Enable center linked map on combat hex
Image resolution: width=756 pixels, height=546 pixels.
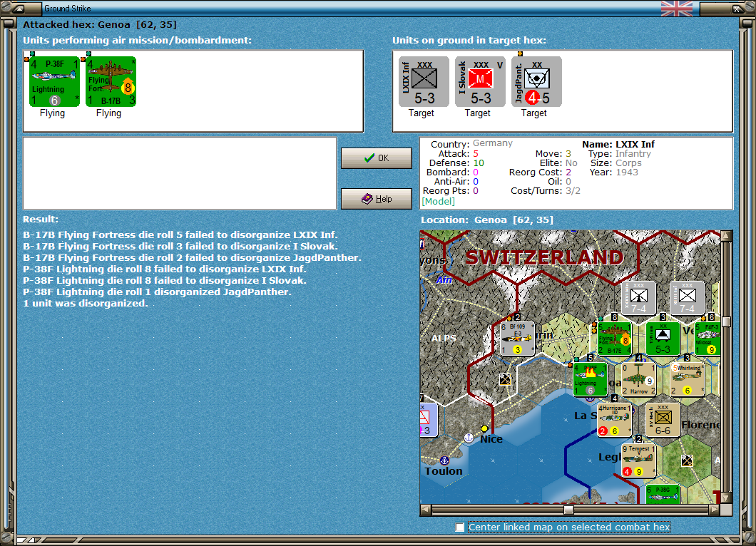[460, 527]
